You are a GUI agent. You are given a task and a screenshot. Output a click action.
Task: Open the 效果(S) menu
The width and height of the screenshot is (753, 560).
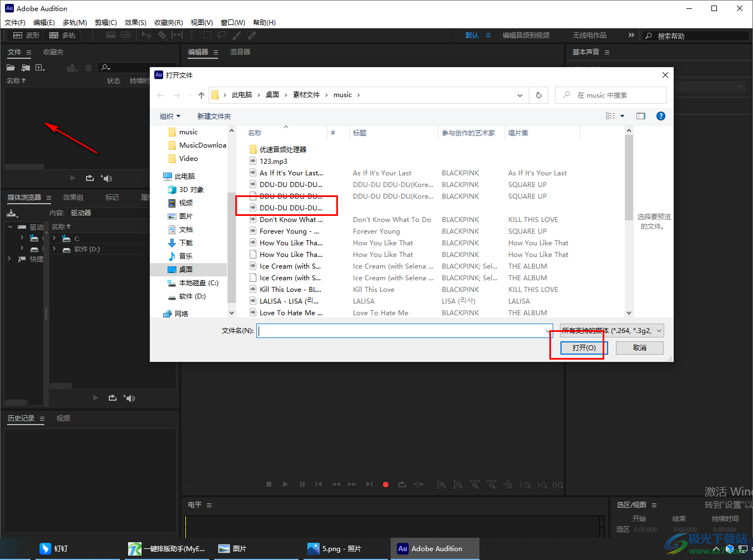[x=135, y=23]
